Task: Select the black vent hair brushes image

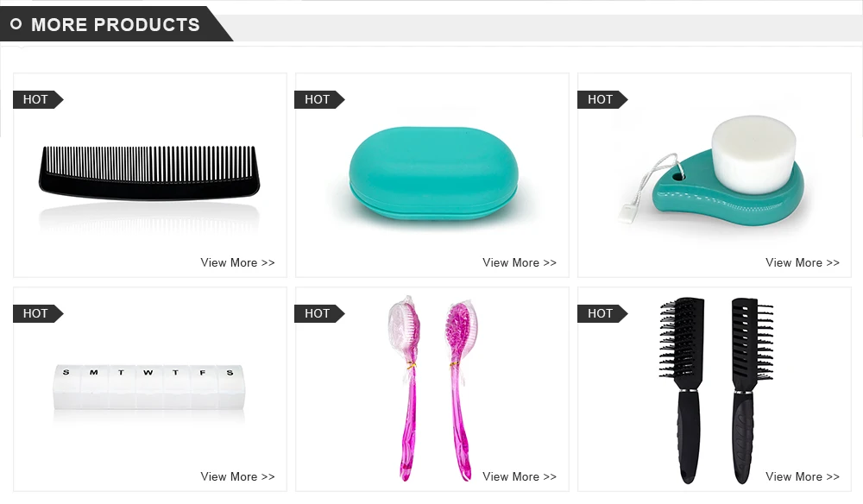Action: (x=716, y=391)
